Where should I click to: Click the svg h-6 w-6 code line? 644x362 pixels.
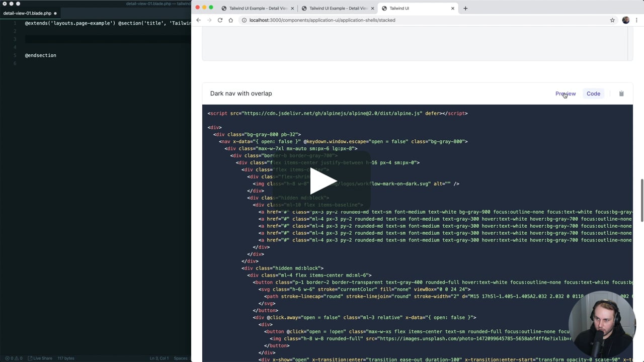pos(364,289)
